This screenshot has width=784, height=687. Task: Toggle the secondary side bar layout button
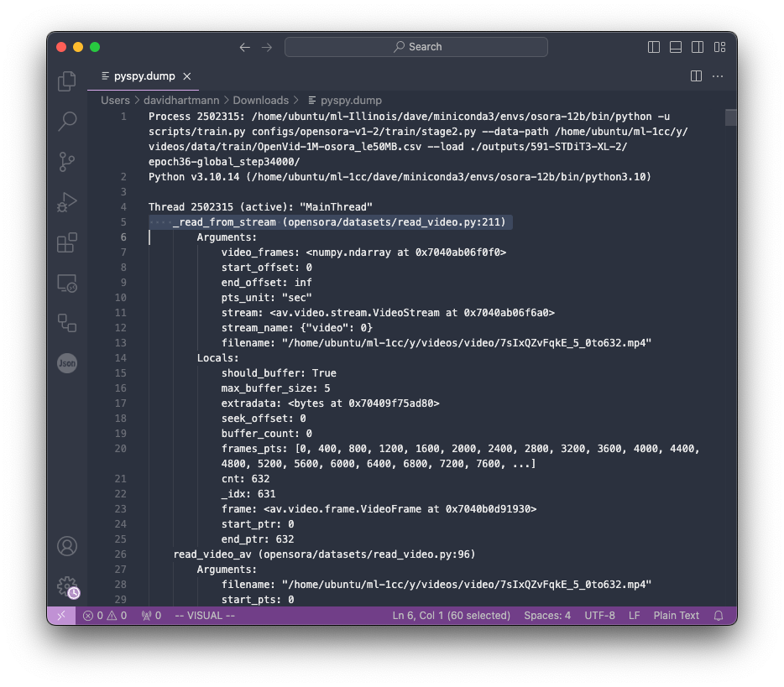tap(698, 47)
